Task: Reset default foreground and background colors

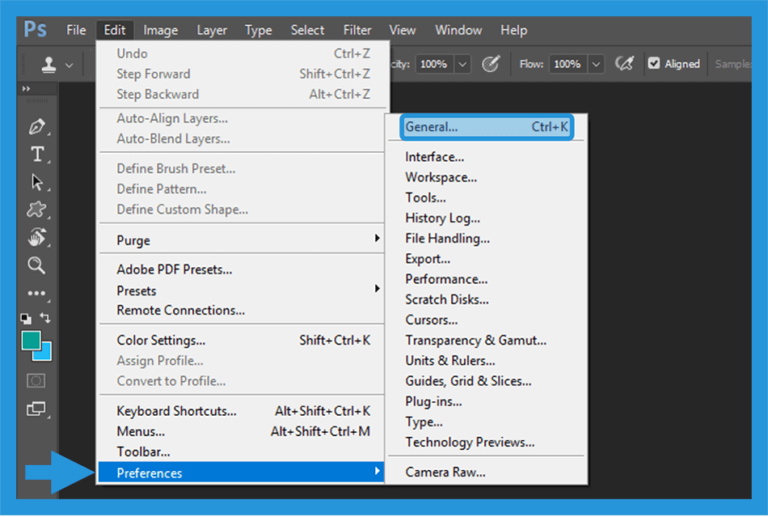Action: [x=26, y=319]
